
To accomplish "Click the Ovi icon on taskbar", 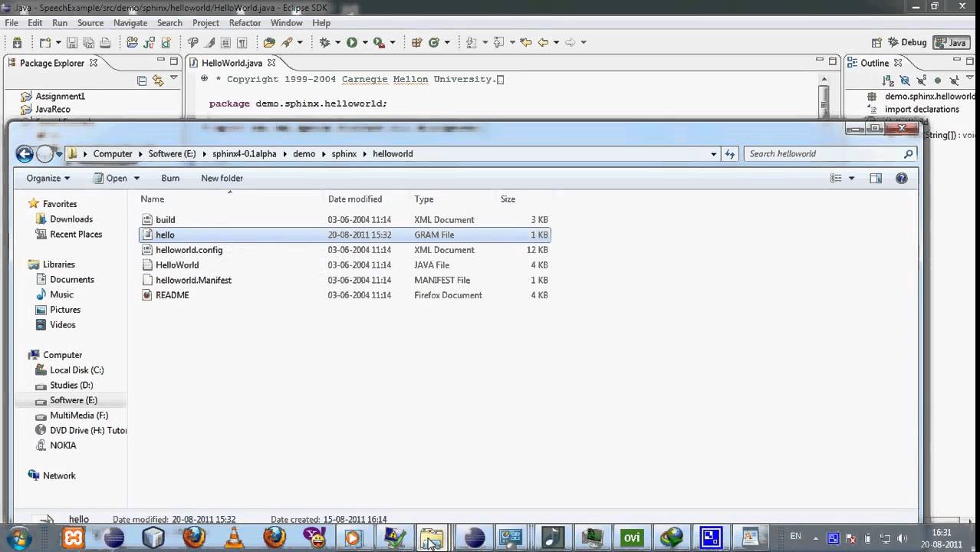I will click(631, 537).
